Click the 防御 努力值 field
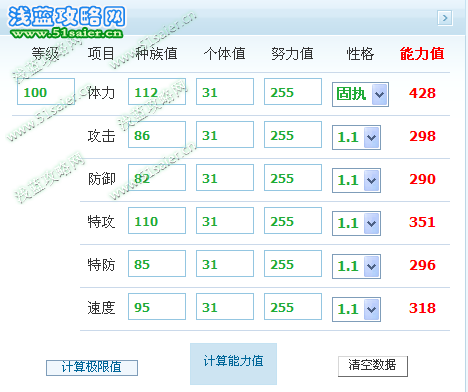Viewport: 468px width, 392px height. 293,178
